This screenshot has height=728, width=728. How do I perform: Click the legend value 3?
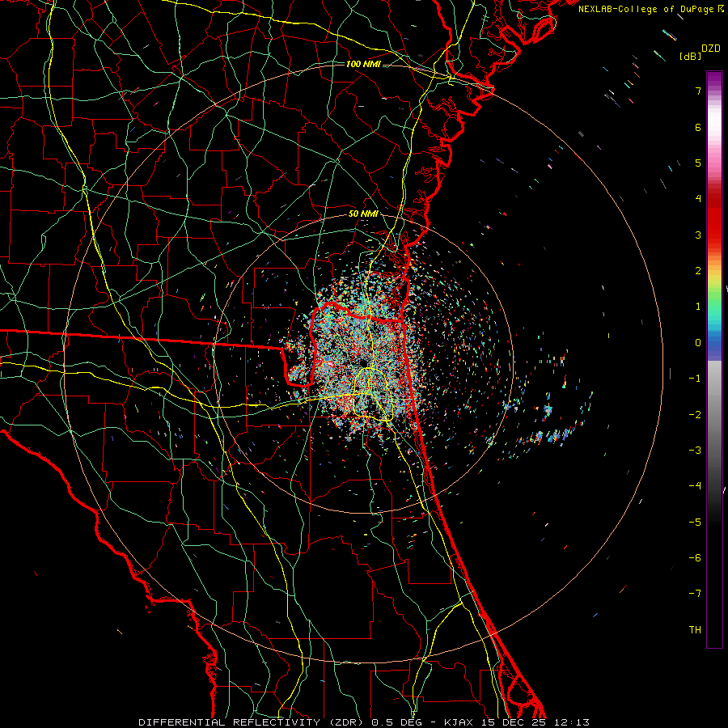pyautogui.click(x=698, y=235)
